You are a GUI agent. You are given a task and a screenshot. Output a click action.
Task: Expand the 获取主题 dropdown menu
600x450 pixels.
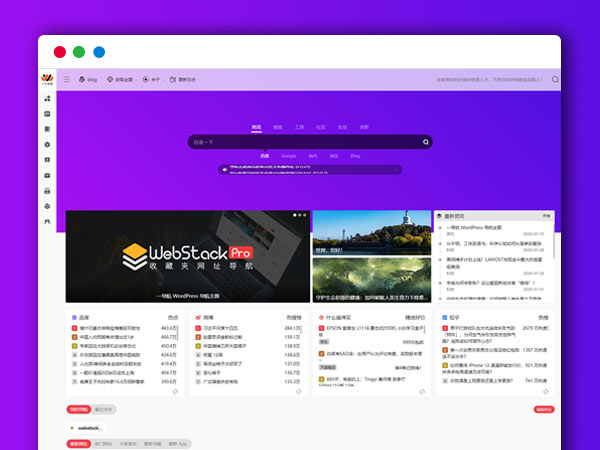(x=121, y=79)
